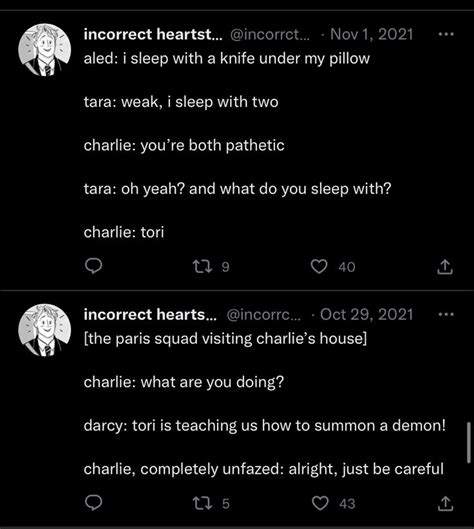This screenshot has width=474, height=529.
Task: Retweet the Nov 1 tweet with 9 retweets
Action: (202, 266)
